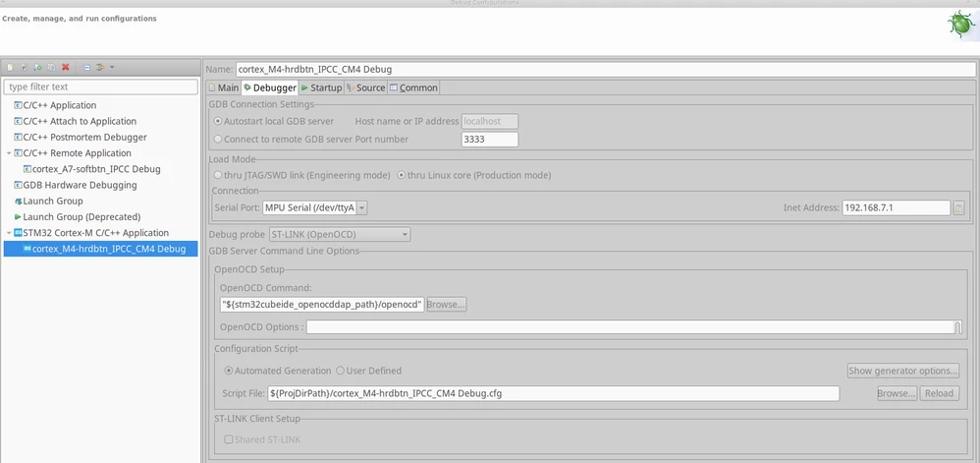Select STM32 Cortex-M C/C++ Application entry
This screenshot has height=463, width=980.
tap(91, 233)
